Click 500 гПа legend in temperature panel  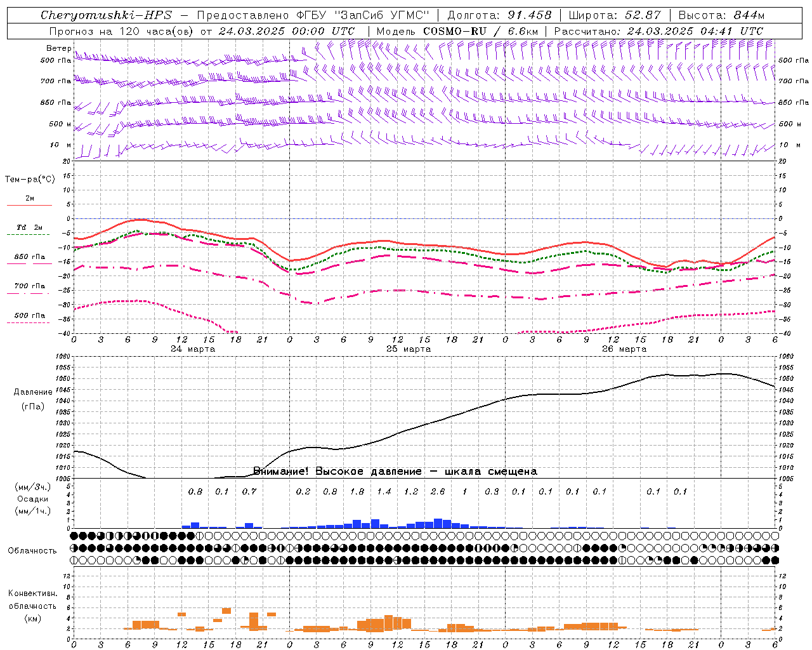(x=30, y=315)
